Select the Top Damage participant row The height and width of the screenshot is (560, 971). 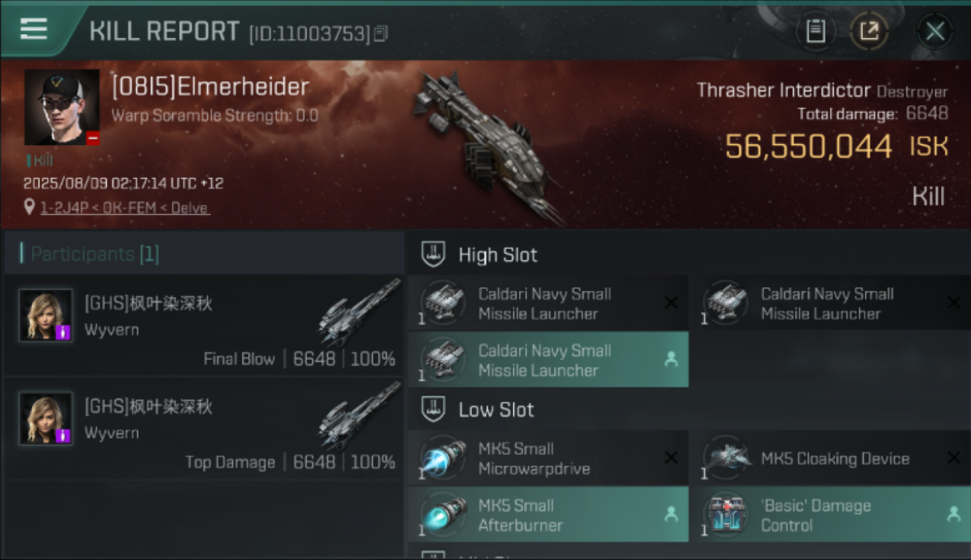[203, 428]
